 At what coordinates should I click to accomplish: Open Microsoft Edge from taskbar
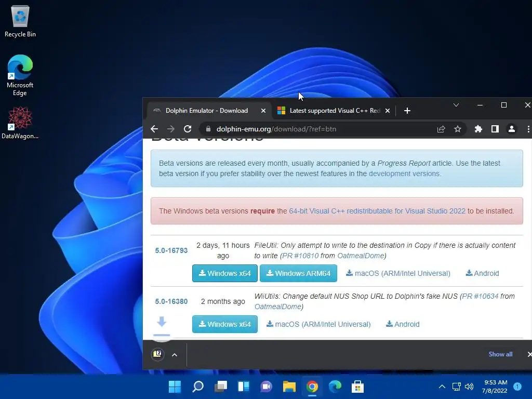click(335, 387)
